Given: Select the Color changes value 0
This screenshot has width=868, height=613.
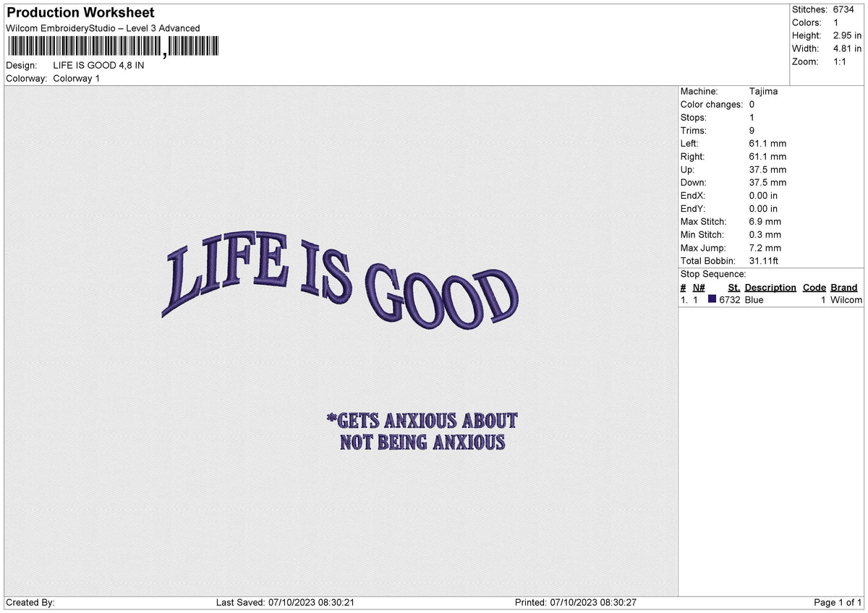Looking at the screenshot, I should coord(752,104).
